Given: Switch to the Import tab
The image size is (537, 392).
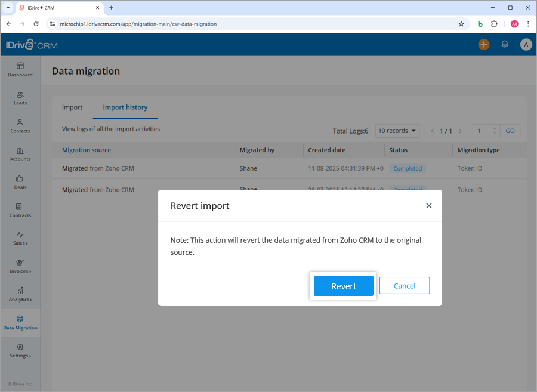Looking at the screenshot, I should [72, 107].
